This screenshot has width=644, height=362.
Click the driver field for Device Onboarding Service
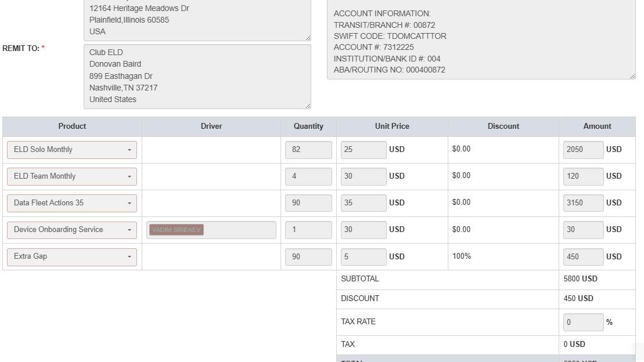[x=239, y=230]
